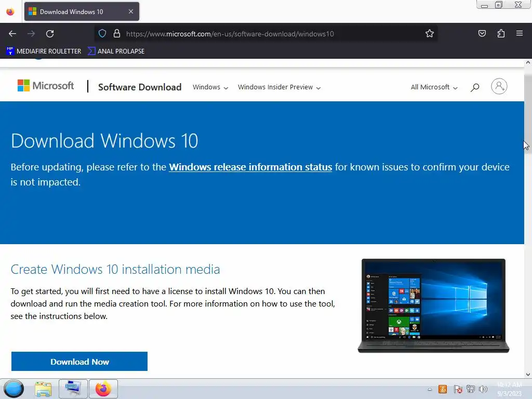Open the Extensions puzzle icon
The width and height of the screenshot is (532, 399).
click(501, 33)
